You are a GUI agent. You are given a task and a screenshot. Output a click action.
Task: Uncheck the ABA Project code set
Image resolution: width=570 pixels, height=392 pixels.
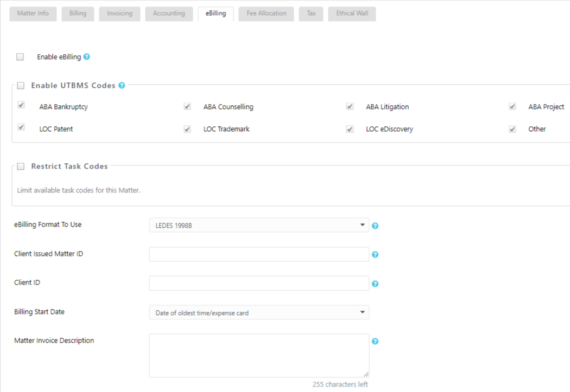click(x=512, y=106)
